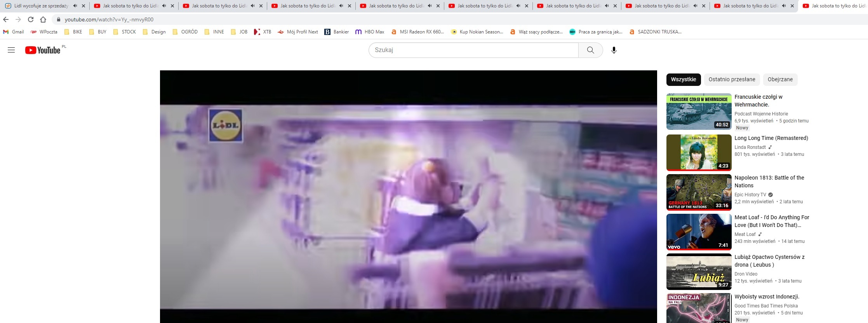The width and height of the screenshot is (868, 323).
Task: Open the browser home page icon
Action: click(x=43, y=19)
